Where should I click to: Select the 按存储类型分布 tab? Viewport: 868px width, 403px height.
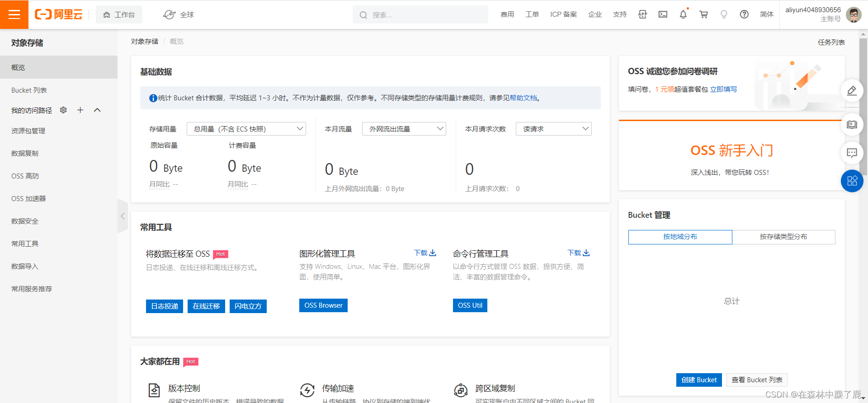tap(783, 237)
